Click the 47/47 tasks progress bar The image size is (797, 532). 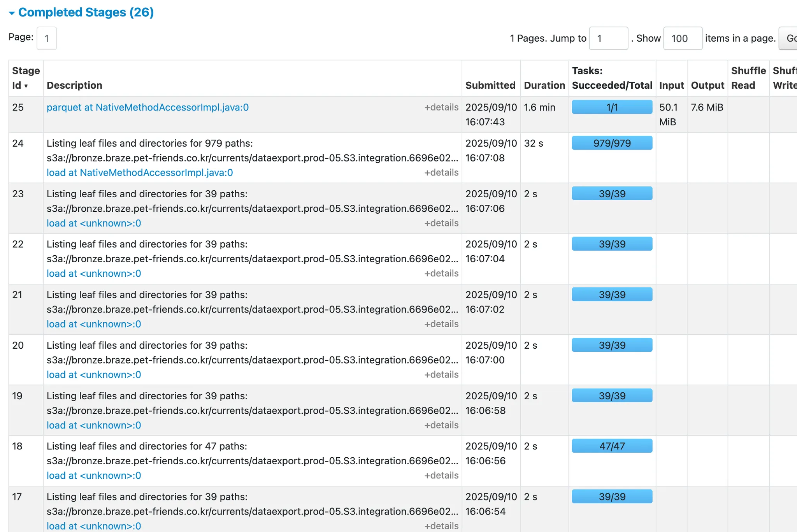click(x=612, y=446)
